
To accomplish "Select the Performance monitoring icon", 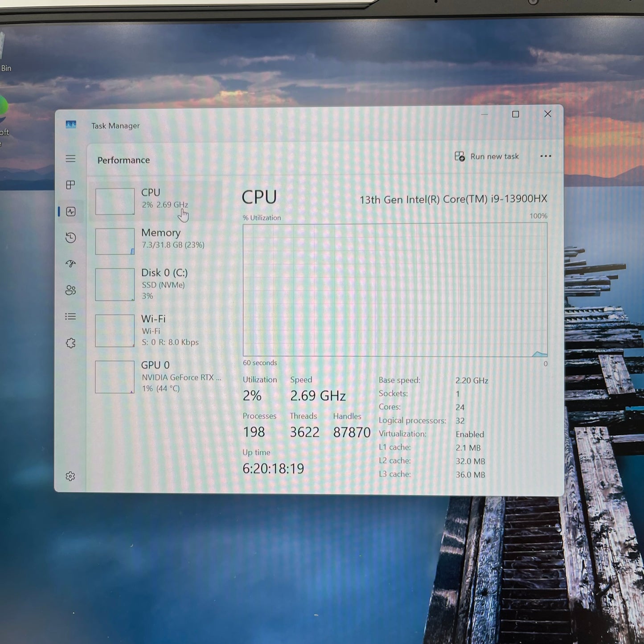I will [70, 212].
